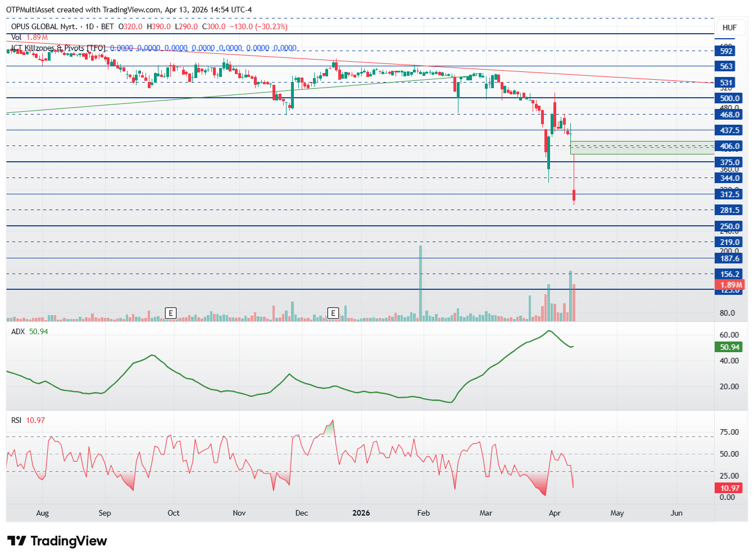Click the red 1.89M volume value tag

point(731,285)
